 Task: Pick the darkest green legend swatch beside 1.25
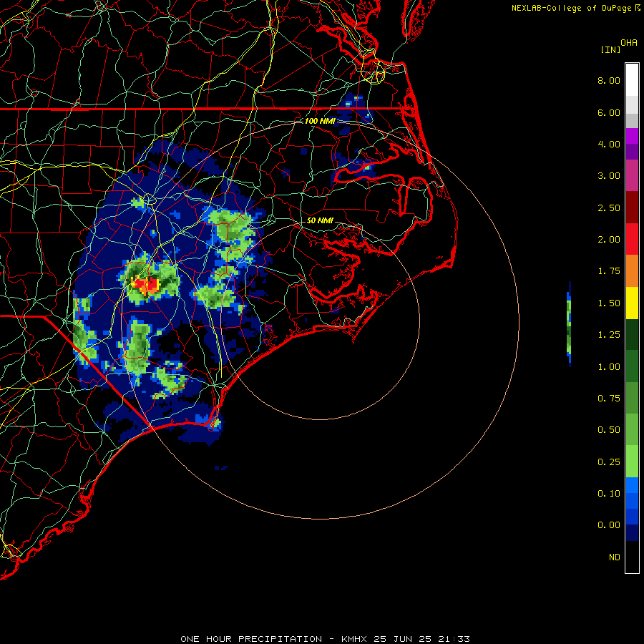coord(632,334)
